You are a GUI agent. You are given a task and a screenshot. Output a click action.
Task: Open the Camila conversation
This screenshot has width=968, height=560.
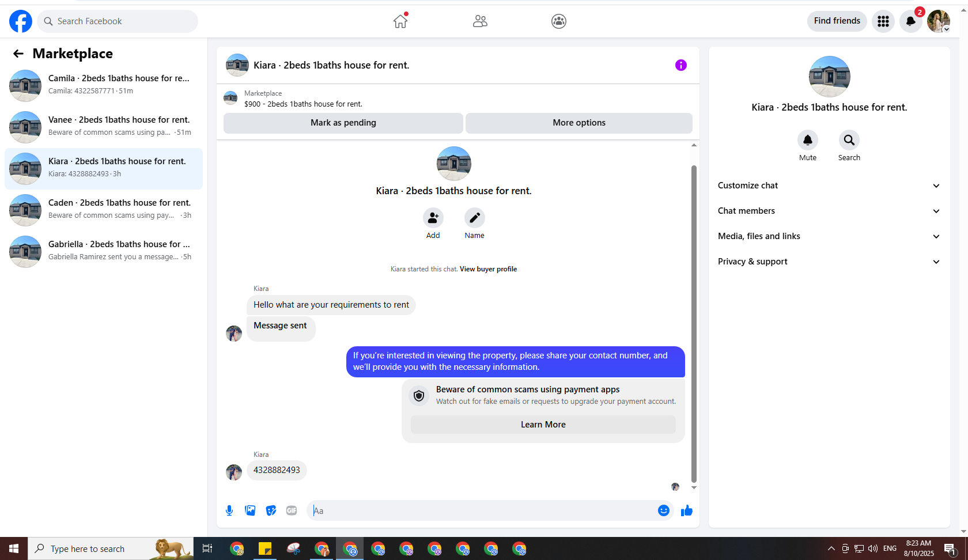click(104, 86)
